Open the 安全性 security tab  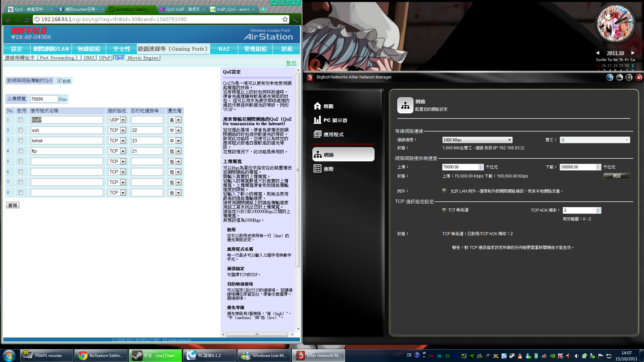121,49
